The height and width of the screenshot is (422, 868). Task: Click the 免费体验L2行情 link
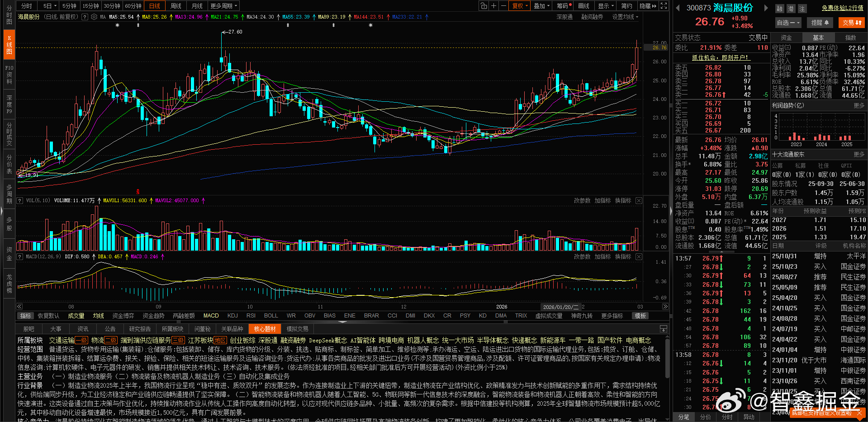point(842,8)
